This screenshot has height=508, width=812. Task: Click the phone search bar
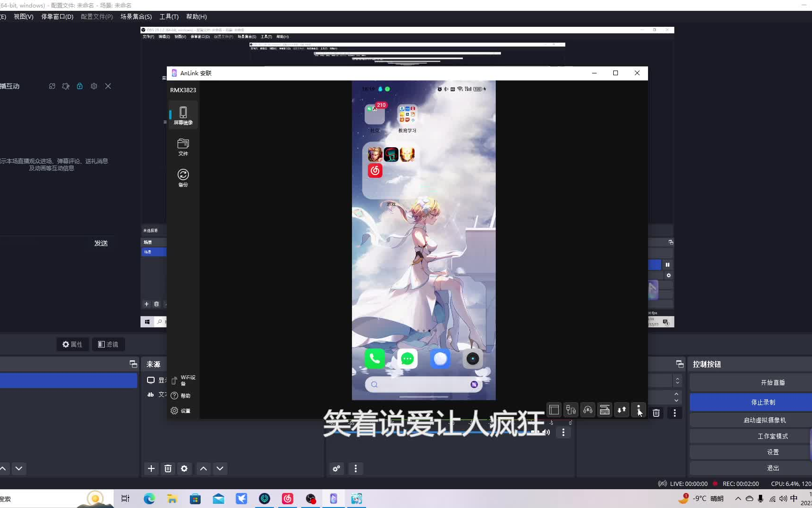pos(423,384)
